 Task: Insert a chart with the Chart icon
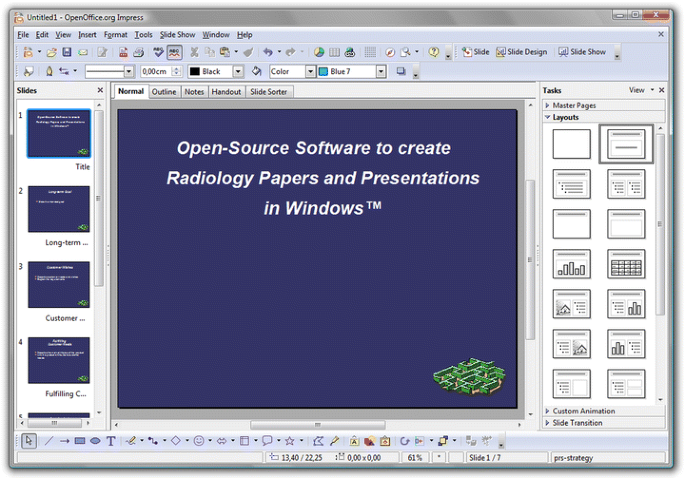click(x=319, y=52)
